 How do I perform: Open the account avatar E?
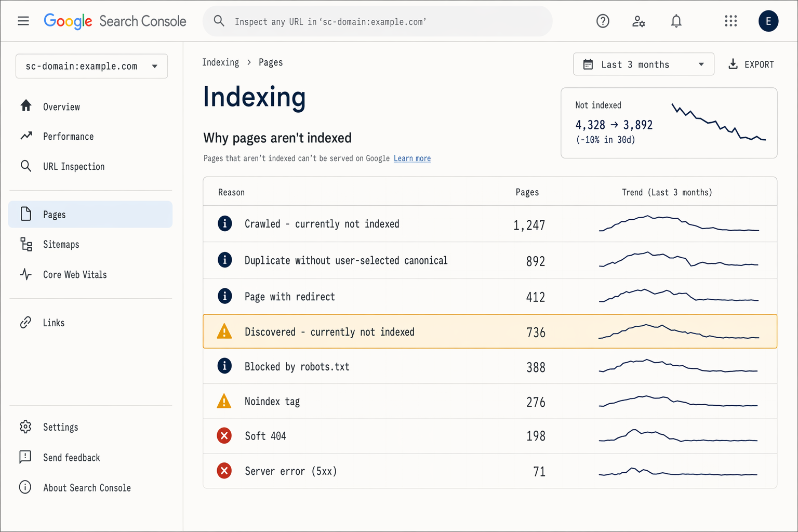pos(768,21)
